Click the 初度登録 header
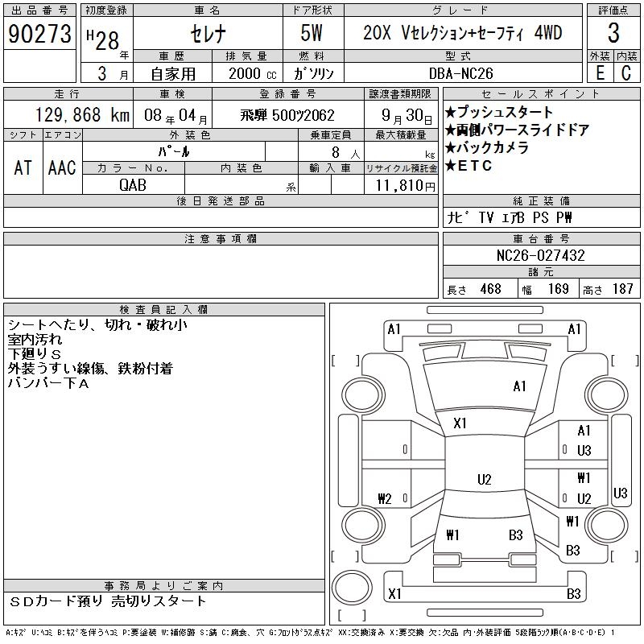Screen dimensions: 644x644 tap(106, 10)
